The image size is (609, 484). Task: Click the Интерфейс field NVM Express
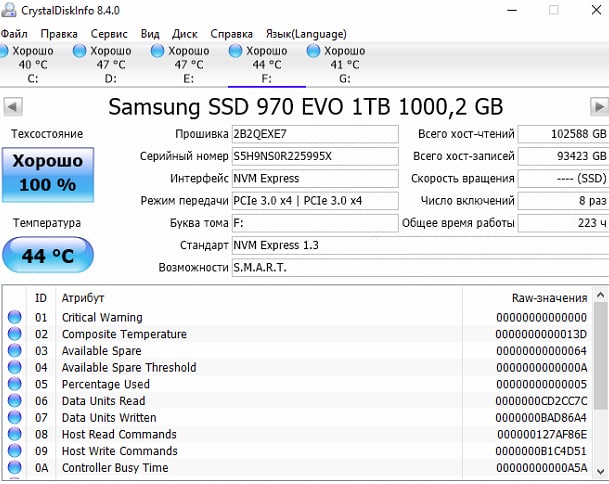[315, 178]
